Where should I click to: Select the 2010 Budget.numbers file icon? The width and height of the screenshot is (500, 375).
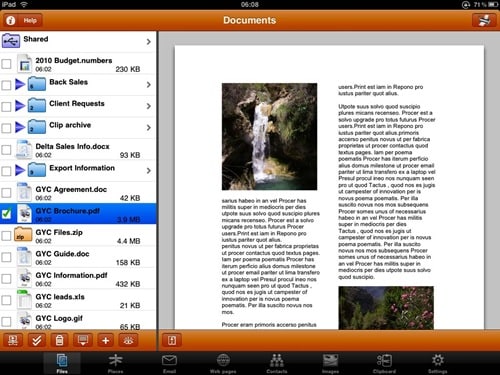24,63
